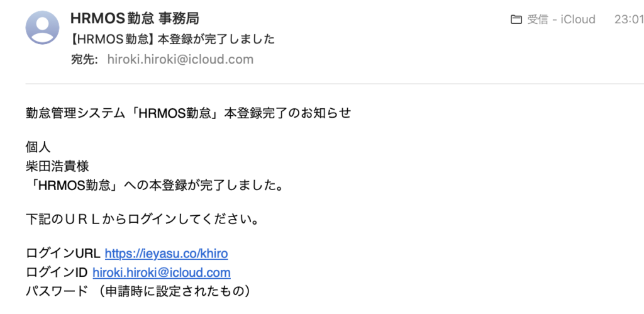The width and height of the screenshot is (644, 314).
Task: Open the https://ieyasu.co/khiro login link
Action: tap(166, 254)
